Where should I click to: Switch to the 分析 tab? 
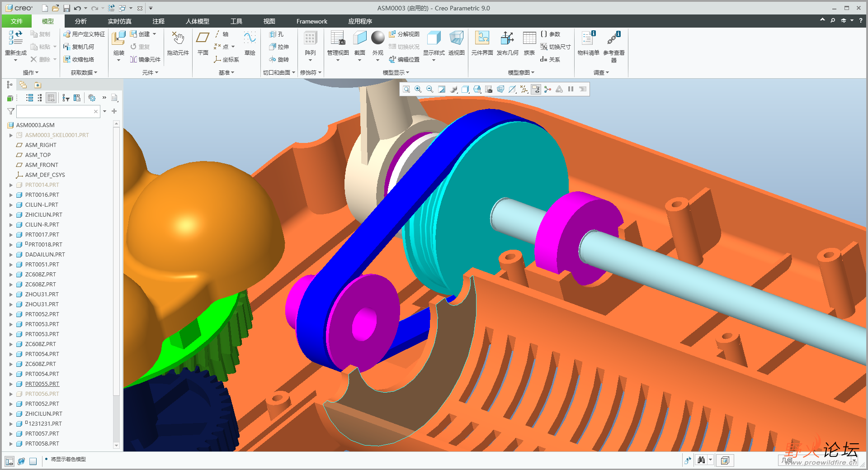pos(80,21)
